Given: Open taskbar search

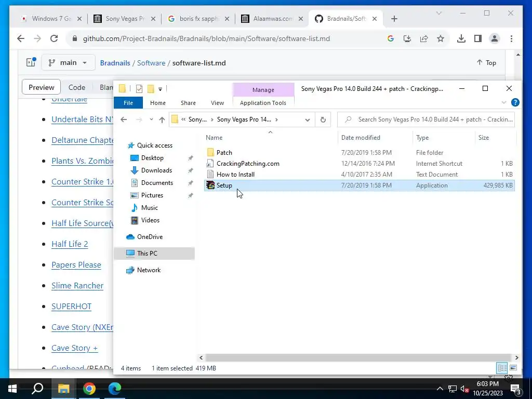Looking at the screenshot, I should (x=37, y=389).
